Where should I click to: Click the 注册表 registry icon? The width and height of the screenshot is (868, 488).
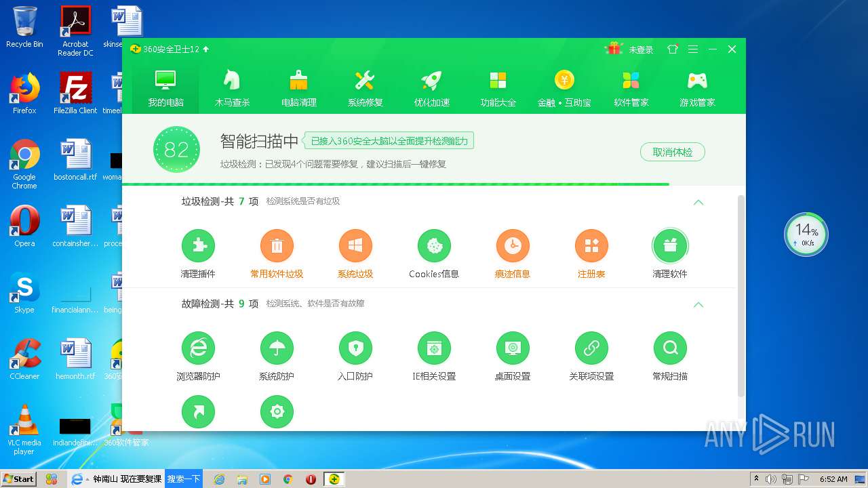click(x=591, y=246)
